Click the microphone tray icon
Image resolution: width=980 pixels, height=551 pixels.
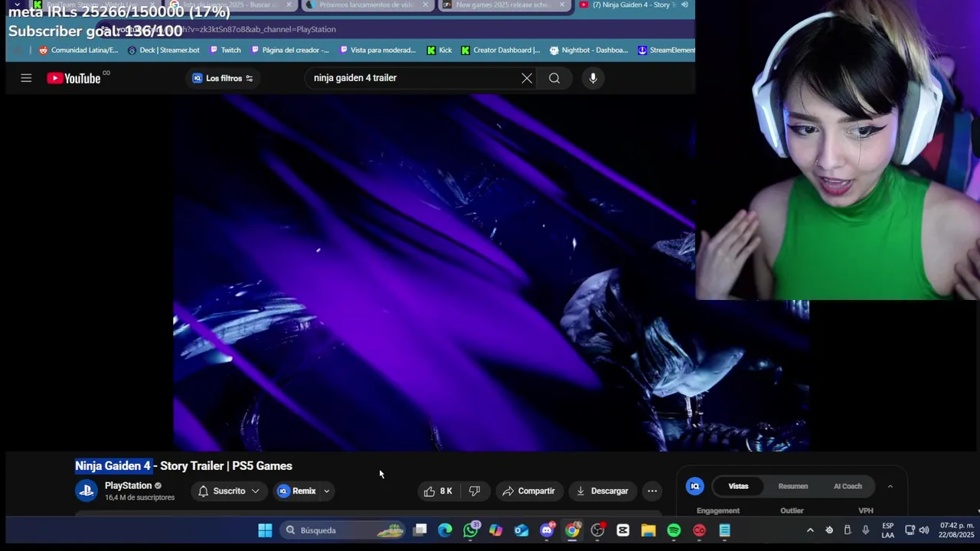[x=865, y=530]
